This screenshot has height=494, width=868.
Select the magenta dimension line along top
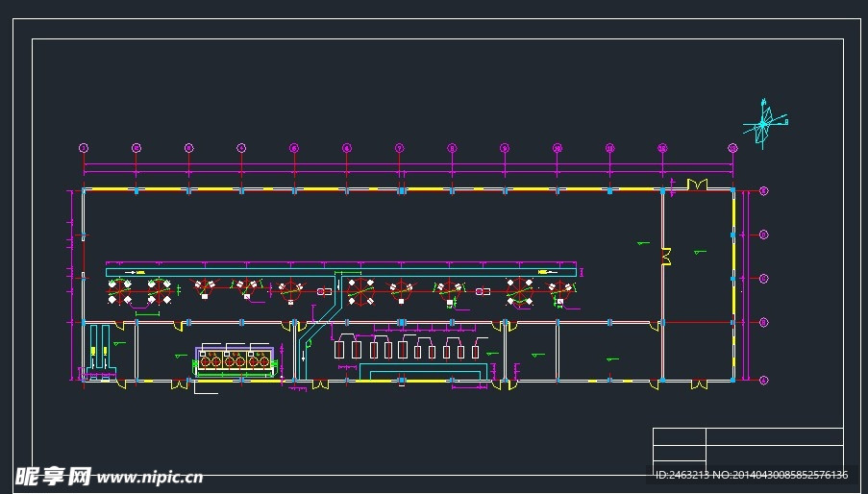click(404, 165)
